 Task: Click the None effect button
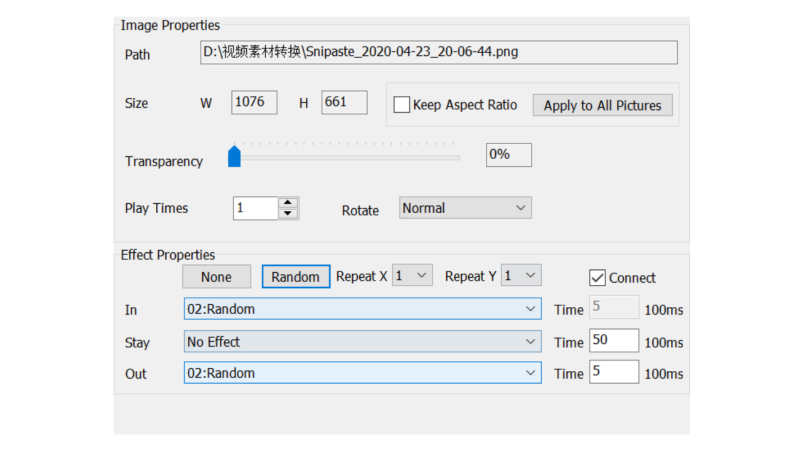click(x=216, y=277)
